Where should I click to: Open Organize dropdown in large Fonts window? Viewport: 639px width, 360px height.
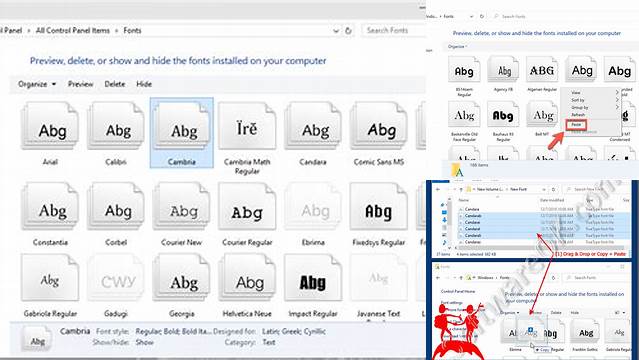[x=37, y=84]
